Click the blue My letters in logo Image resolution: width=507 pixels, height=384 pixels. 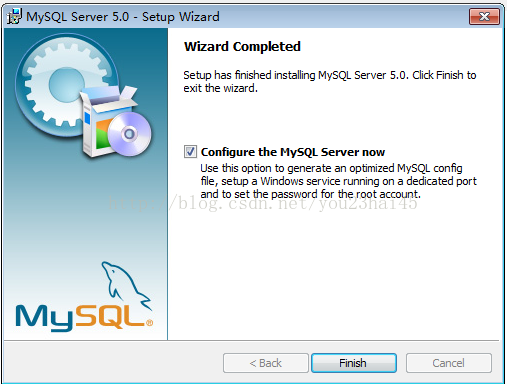click(x=45, y=318)
